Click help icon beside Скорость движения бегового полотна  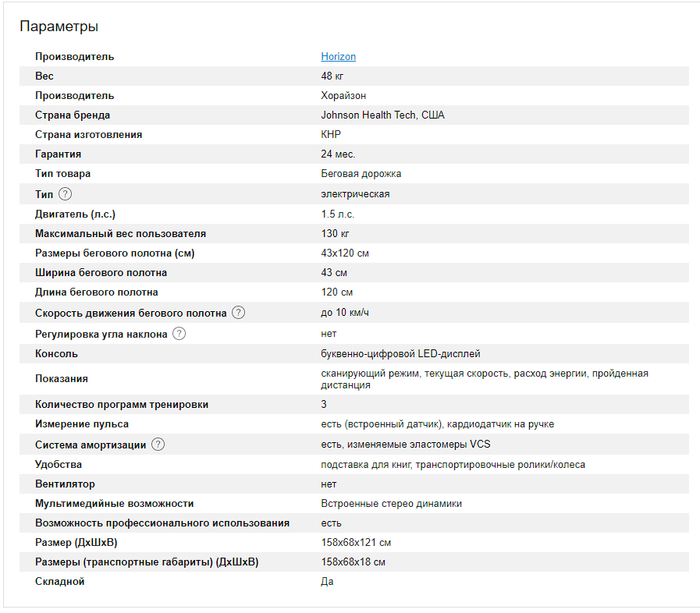click(239, 313)
